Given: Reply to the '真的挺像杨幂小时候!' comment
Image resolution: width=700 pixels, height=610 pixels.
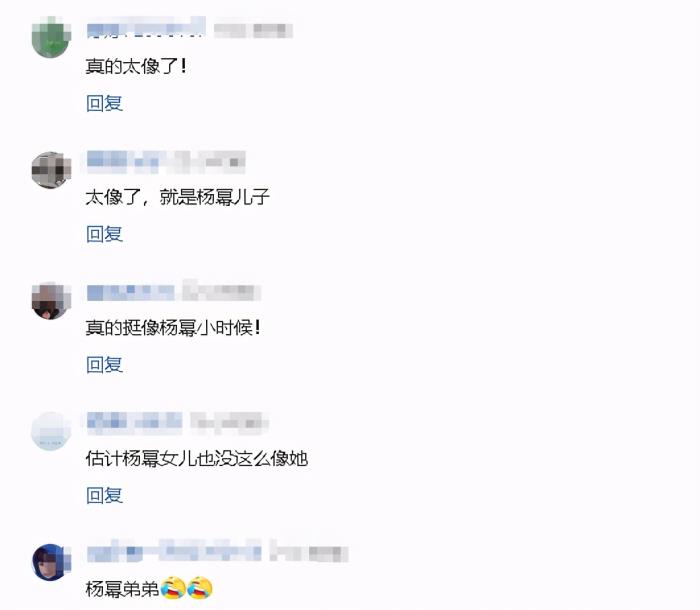Looking at the screenshot, I should (x=104, y=365).
